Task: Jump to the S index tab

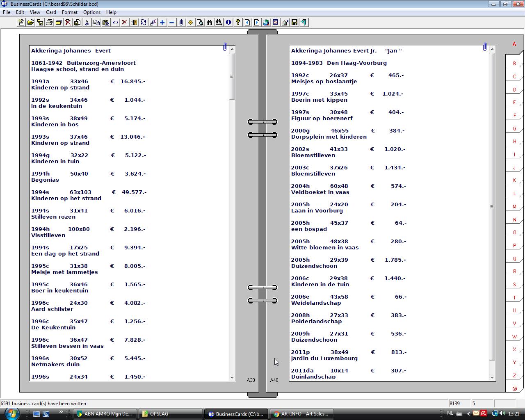Action: [x=514, y=285]
